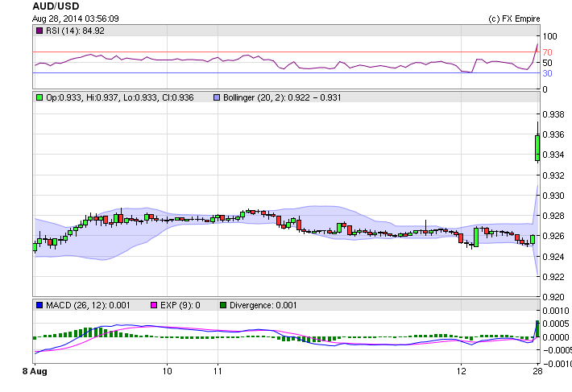
Task: Click the magenta EXP legend swatch
Action: 154,305
